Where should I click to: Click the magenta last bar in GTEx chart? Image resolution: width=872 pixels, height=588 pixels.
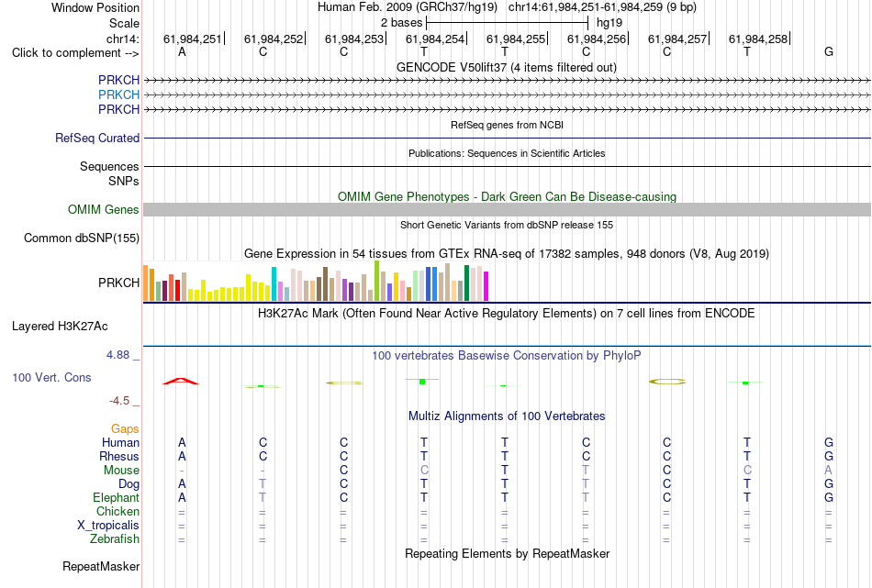click(x=486, y=286)
